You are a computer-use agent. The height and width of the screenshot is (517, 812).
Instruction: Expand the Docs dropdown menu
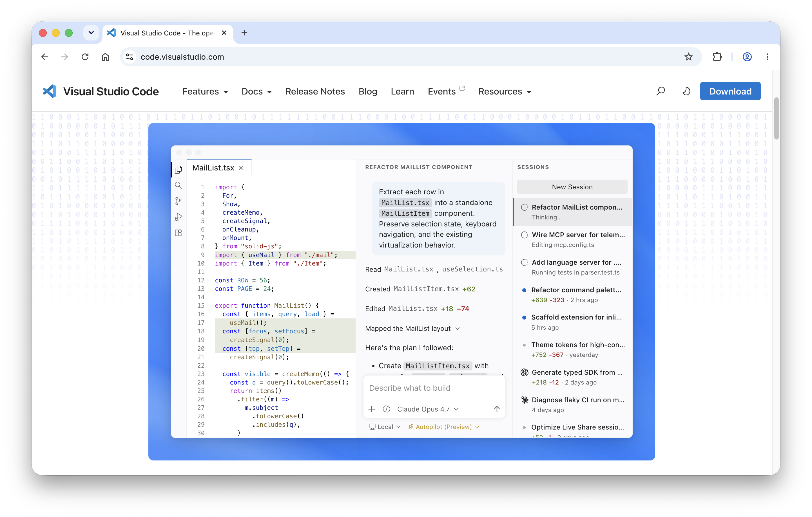click(x=256, y=91)
